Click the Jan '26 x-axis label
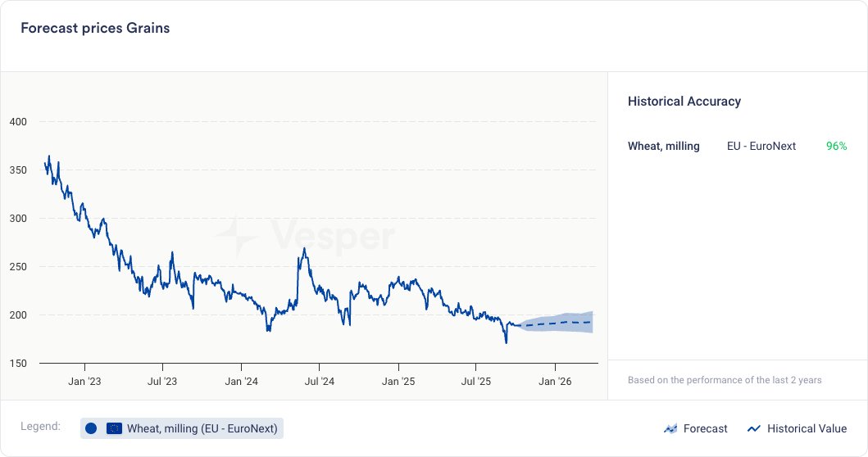This screenshot has height=457, width=868. [555, 381]
